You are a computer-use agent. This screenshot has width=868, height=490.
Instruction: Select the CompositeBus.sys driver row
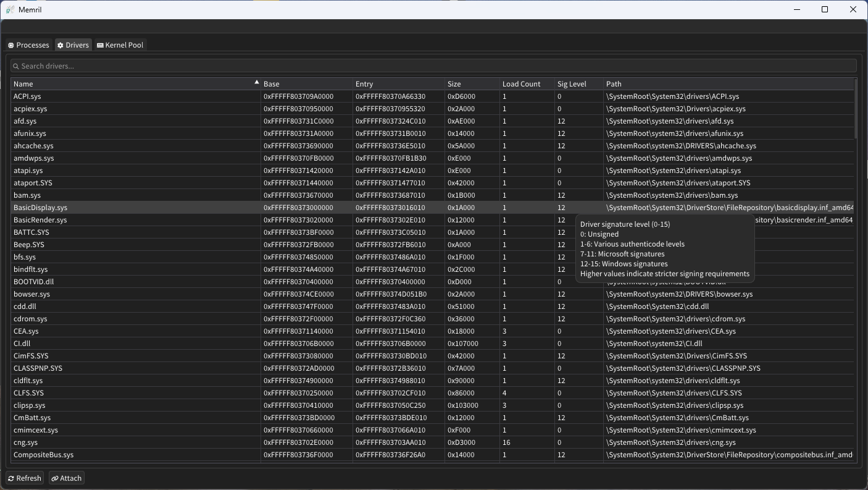[x=432, y=455]
